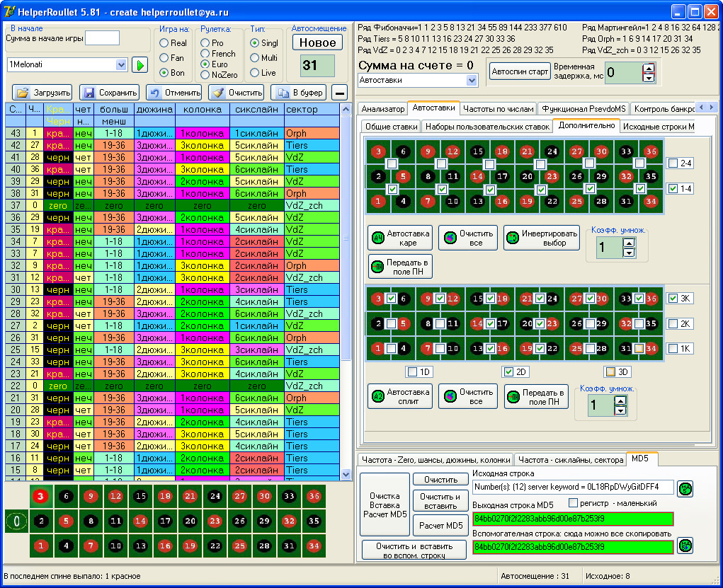Screen dimensions: 723x588
Task: Increase the Временная задержка spinner value
Action: [x=649, y=69]
